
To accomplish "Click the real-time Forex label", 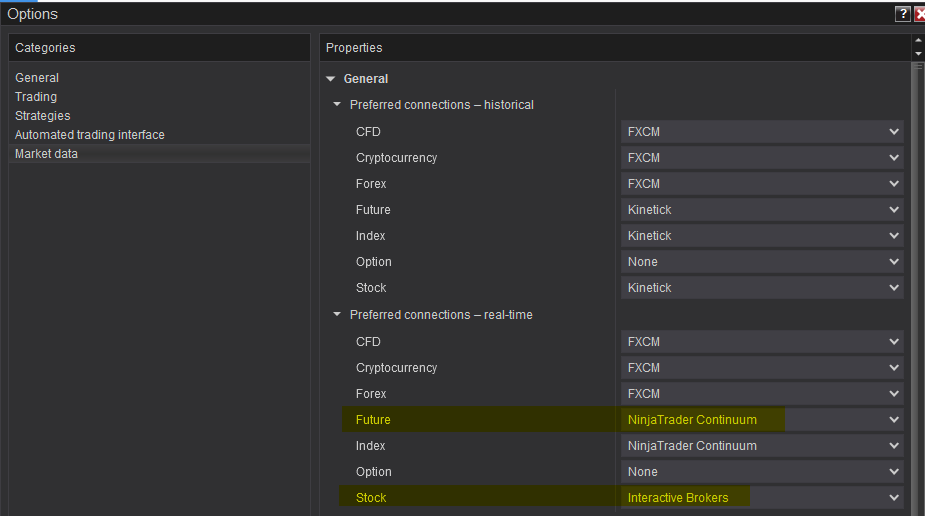I will [371, 393].
